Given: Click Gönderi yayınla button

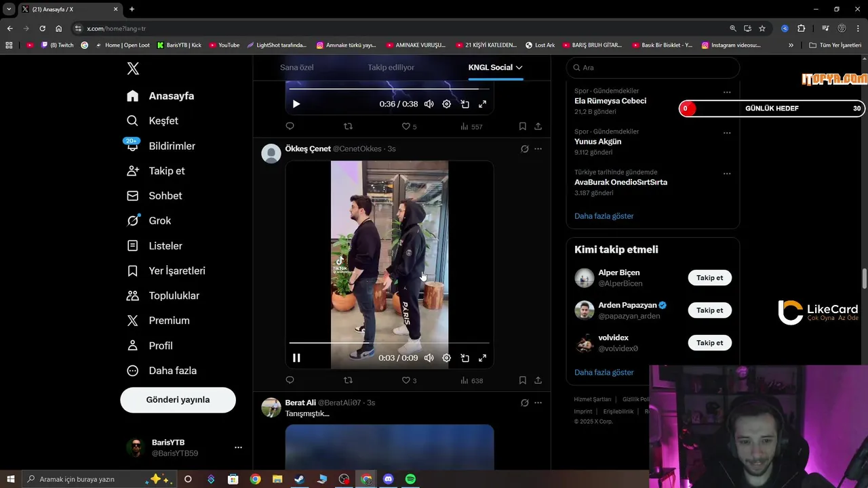Looking at the screenshot, I should coord(178,400).
